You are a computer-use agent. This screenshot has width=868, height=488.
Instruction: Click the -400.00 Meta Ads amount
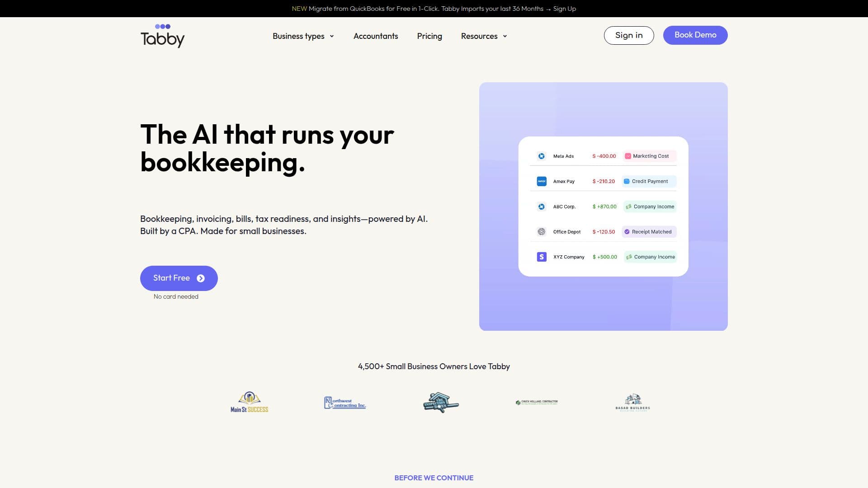coord(604,156)
